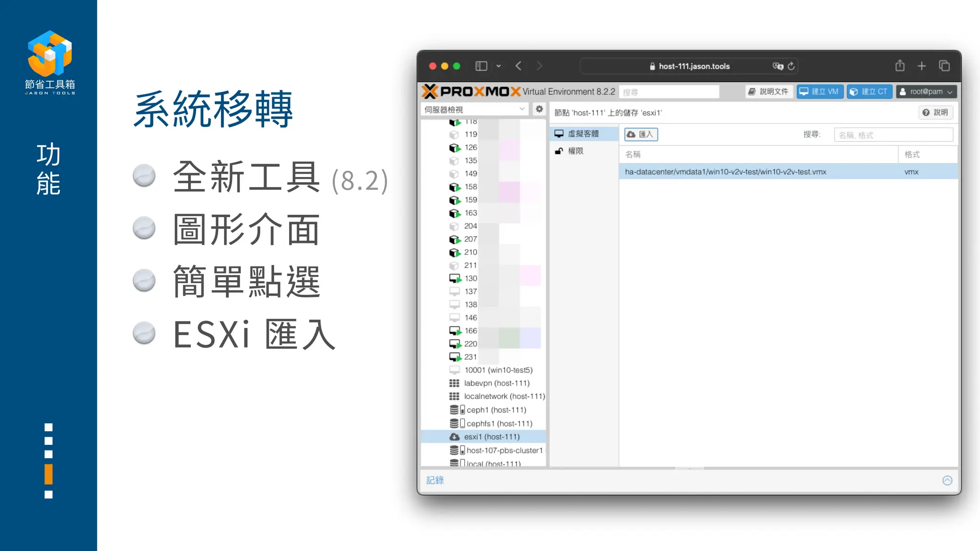Click the ceph1 (host-111) storage icon

(x=457, y=410)
